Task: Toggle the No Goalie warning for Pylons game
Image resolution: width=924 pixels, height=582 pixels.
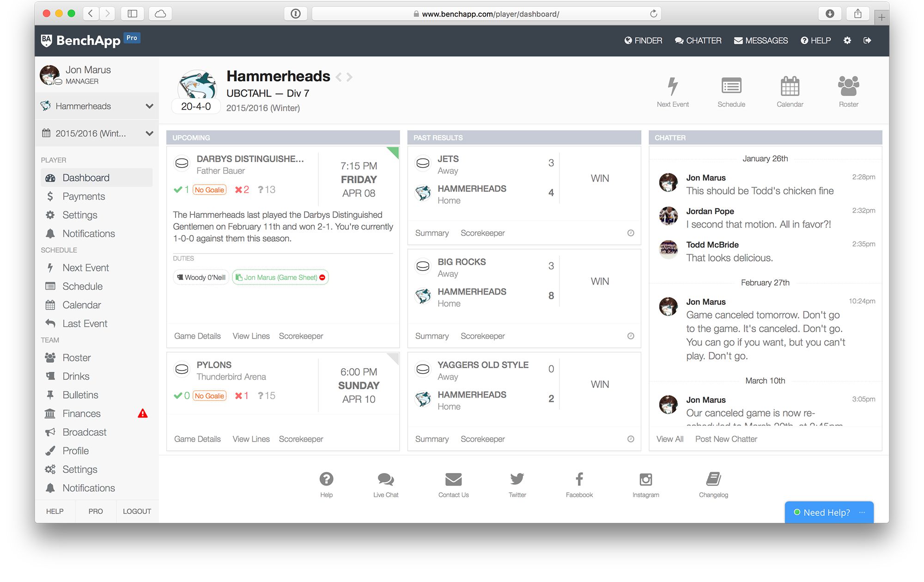Action: point(209,395)
